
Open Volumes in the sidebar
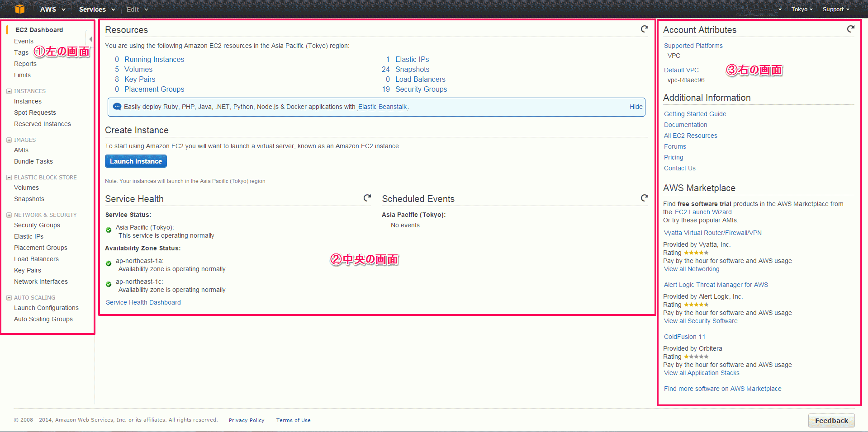point(26,188)
